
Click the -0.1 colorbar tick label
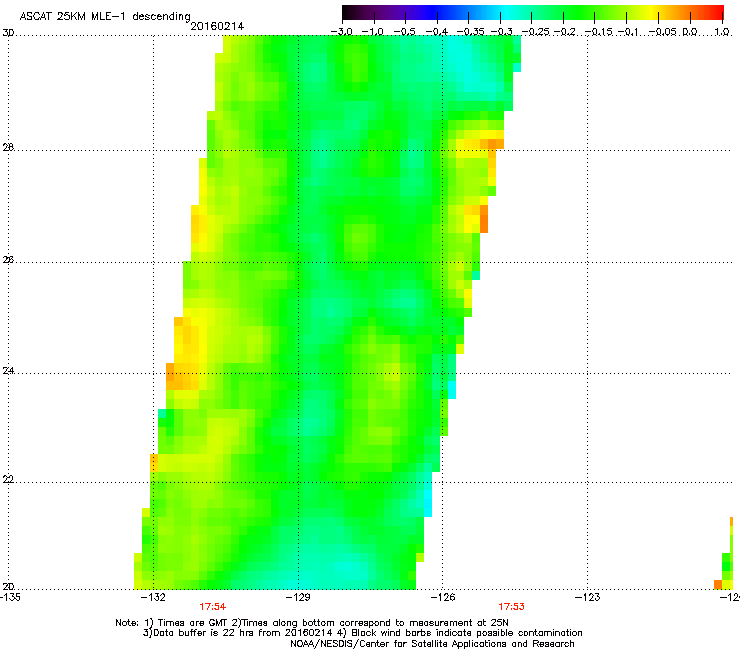[627, 32]
